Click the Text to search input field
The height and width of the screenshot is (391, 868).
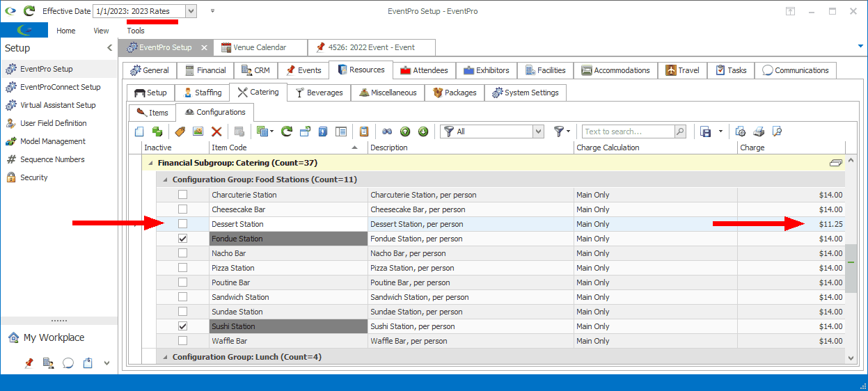(x=629, y=131)
